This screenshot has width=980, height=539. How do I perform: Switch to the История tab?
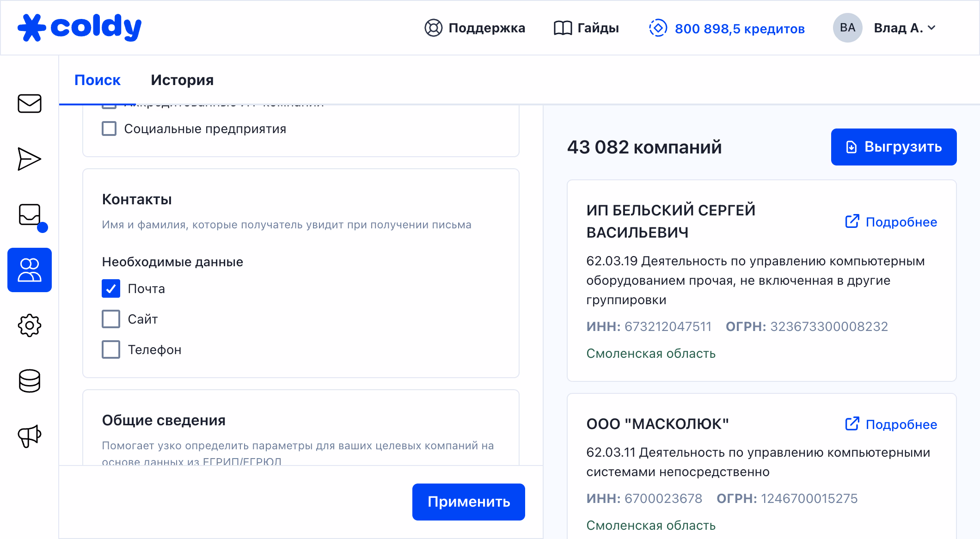pyautogui.click(x=182, y=80)
